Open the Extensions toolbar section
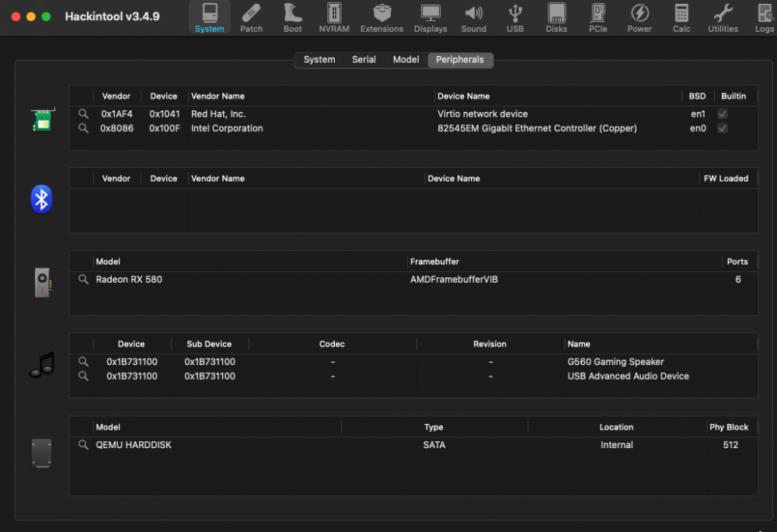The width and height of the screenshot is (777, 532). point(382,18)
